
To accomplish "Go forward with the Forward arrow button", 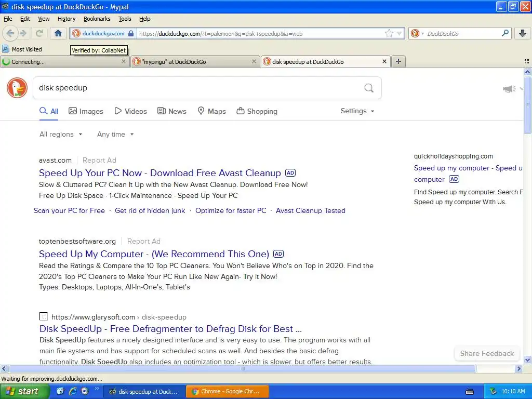I will (x=23, y=33).
